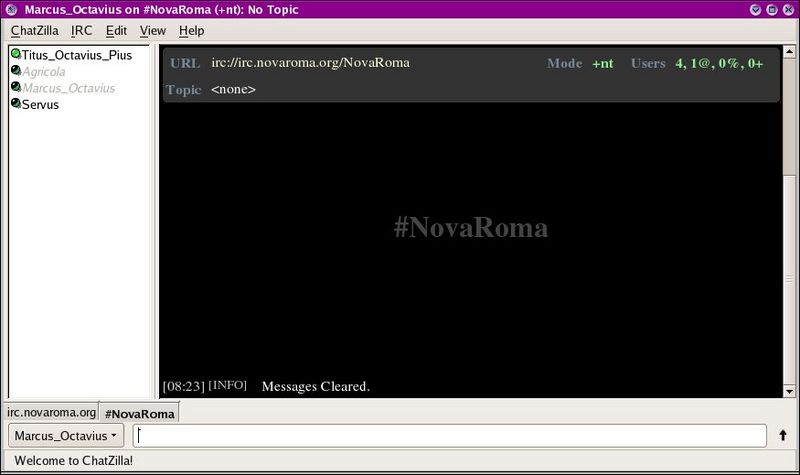Image resolution: width=800 pixels, height=475 pixels.
Task: Open the Marcus_Octavius nickname dropdown
Action: pyautogui.click(x=65, y=436)
